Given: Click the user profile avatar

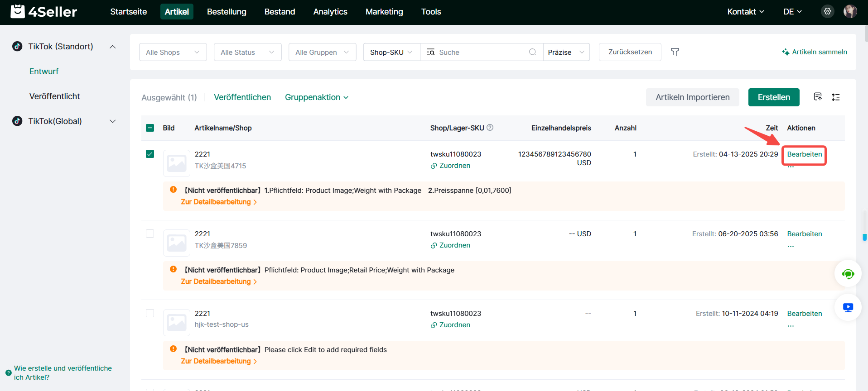Looking at the screenshot, I should point(850,12).
